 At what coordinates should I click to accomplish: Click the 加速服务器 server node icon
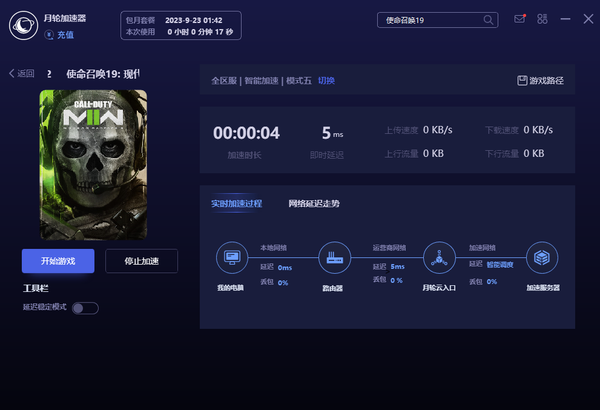(542, 258)
